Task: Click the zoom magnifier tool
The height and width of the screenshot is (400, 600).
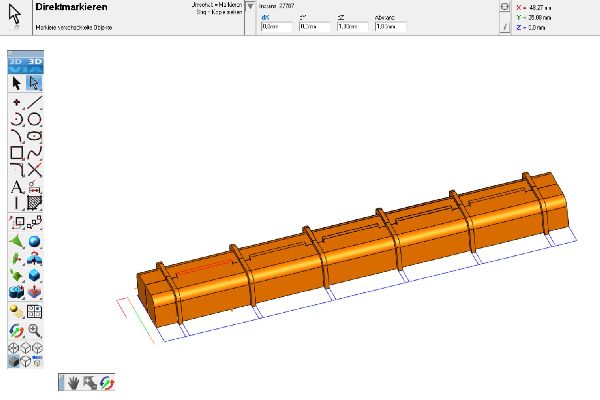Action: coord(33,330)
